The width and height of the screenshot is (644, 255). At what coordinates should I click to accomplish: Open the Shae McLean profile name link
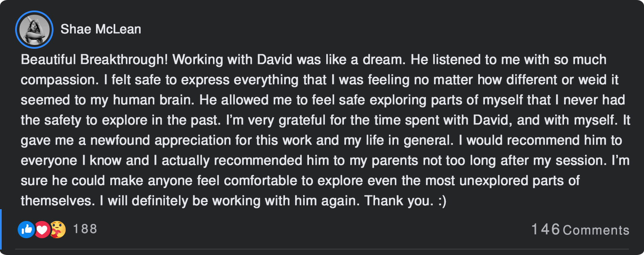pos(101,29)
